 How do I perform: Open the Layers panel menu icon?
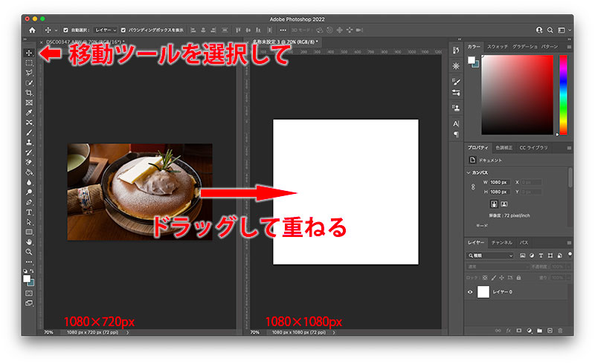[x=569, y=243]
